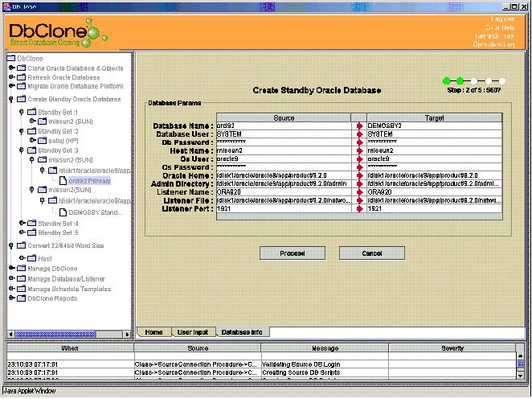The image size is (532, 399).
Task: Expand the DbClone Reports node
Action: 11,298
